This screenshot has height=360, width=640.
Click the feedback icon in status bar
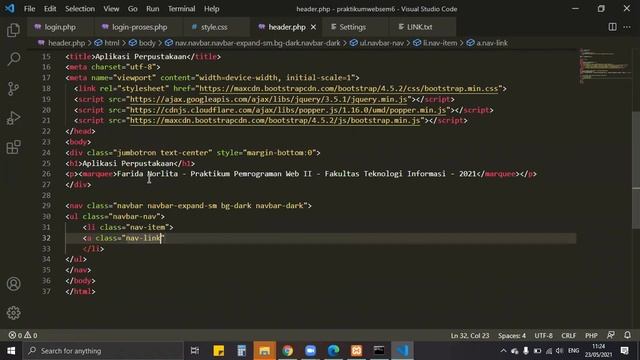pos(611,335)
